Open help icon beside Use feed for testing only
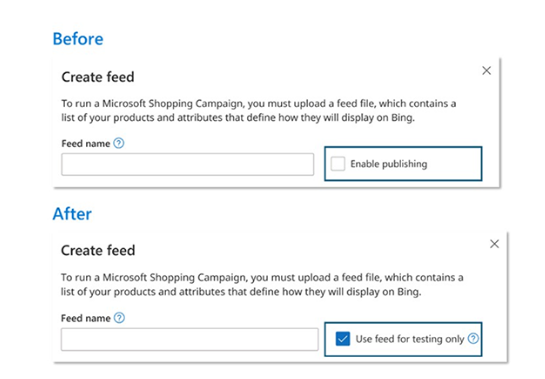Screen dimensions: 545x379 click(x=473, y=338)
